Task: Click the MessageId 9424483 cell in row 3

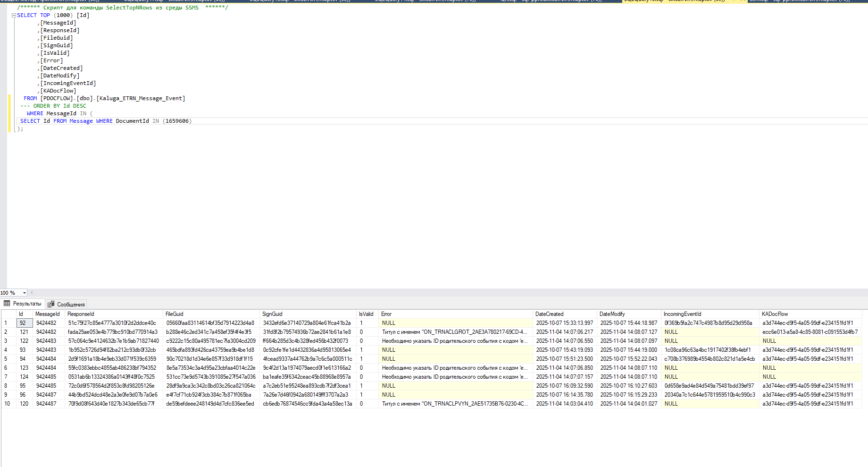Action: tap(49, 341)
